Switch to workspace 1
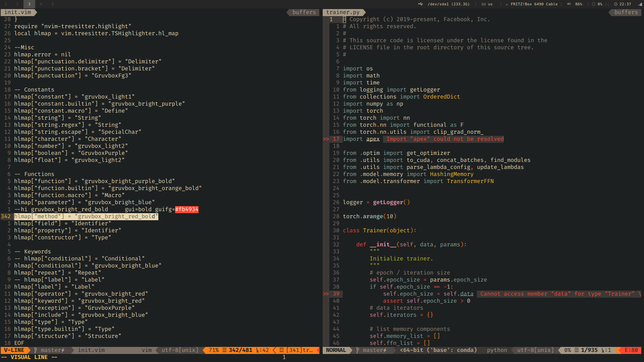644x362 pixels. point(6,4)
